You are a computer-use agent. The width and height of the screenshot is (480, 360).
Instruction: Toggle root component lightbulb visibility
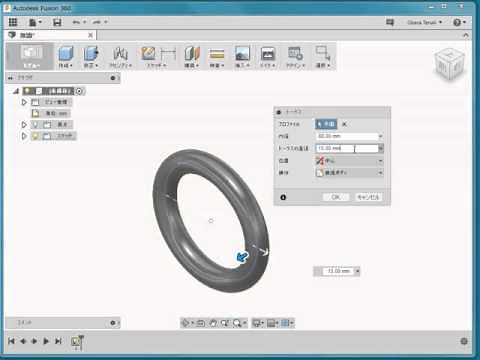28,91
